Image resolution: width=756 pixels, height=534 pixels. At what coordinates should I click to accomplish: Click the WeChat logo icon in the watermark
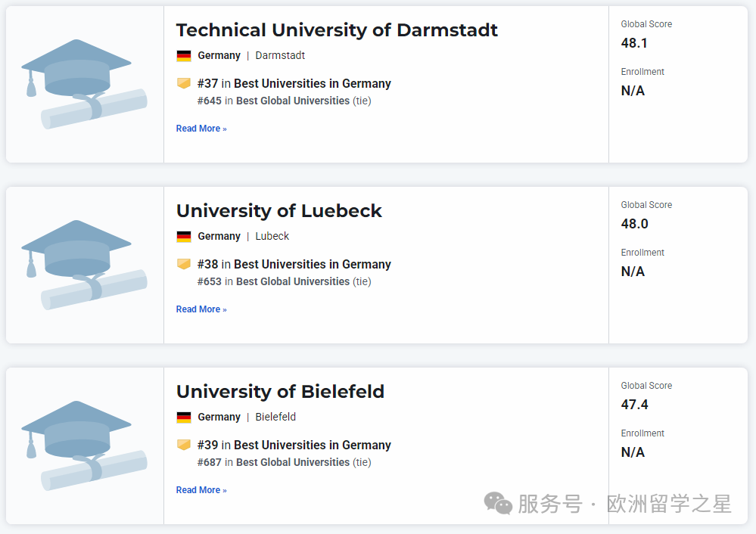coord(499,503)
